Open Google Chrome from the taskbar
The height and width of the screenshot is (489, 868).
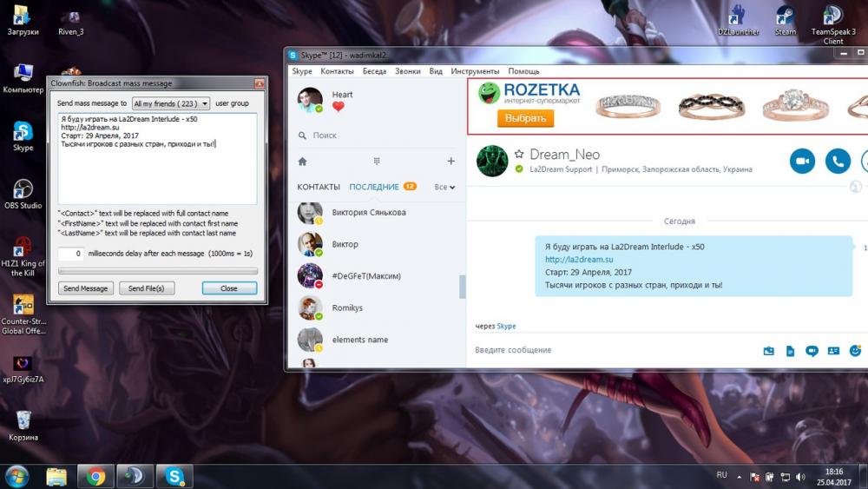95,476
